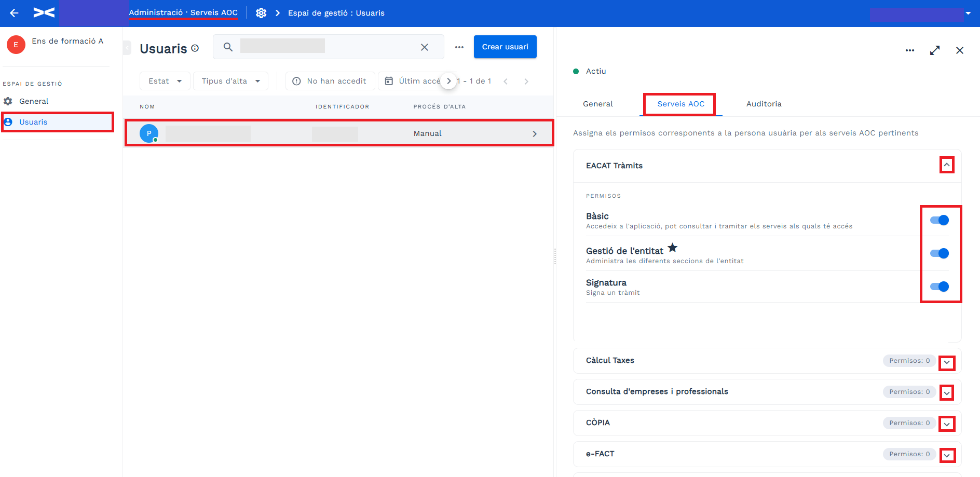980x477 pixels.
Task: Click the pagination text 1 - 1 de 1
Action: [474, 81]
